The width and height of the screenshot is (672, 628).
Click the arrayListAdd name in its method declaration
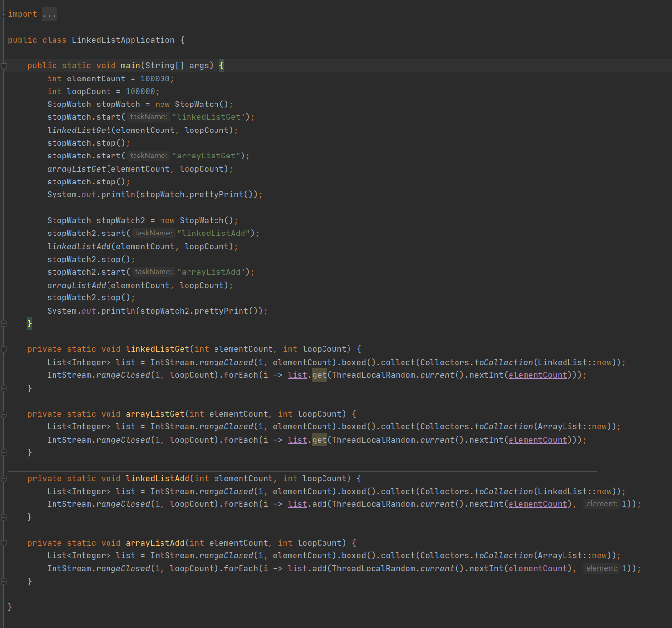[x=155, y=543]
